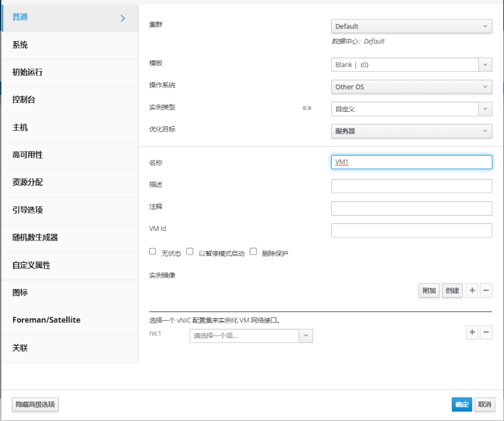
Task: Click the chain link icon beside 实例类型
Action: click(x=307, y=108)
